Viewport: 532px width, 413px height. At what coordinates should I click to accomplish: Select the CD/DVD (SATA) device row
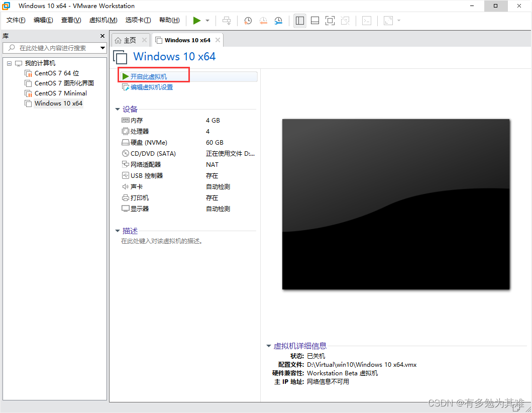tap(188, 153)
